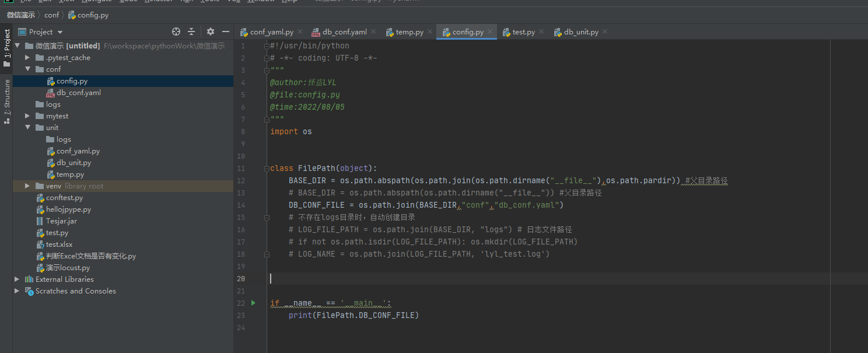Click 微信演示 in the navigation breadcrumb
Image resolution: width=868 pixels, height=353 pixels.
coord(21,15)
